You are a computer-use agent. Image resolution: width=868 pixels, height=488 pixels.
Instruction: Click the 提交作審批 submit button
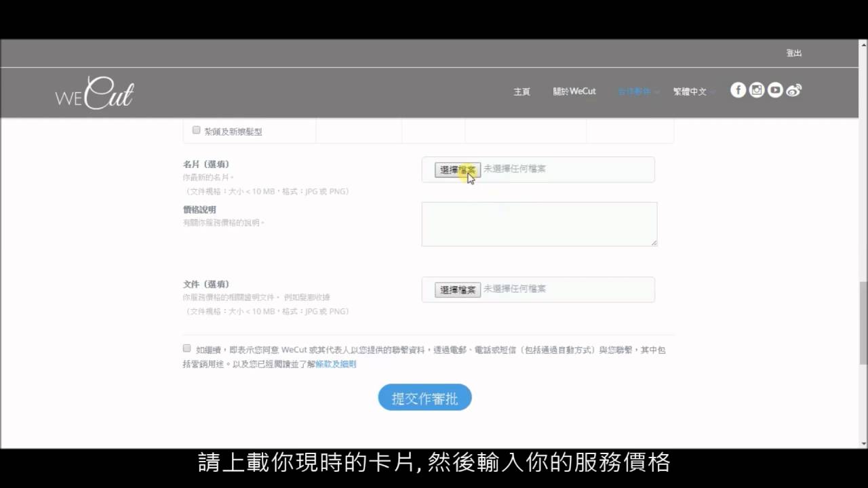point(425,398)
